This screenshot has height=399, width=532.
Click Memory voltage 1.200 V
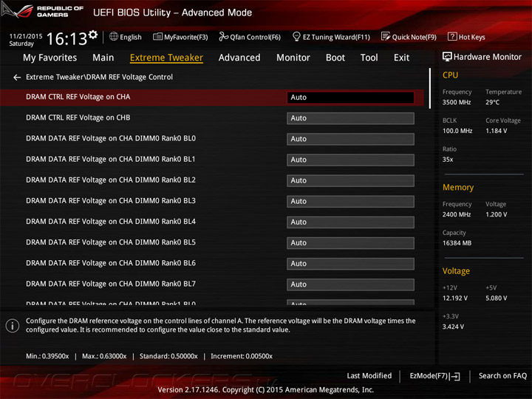[x=496, y=214]
